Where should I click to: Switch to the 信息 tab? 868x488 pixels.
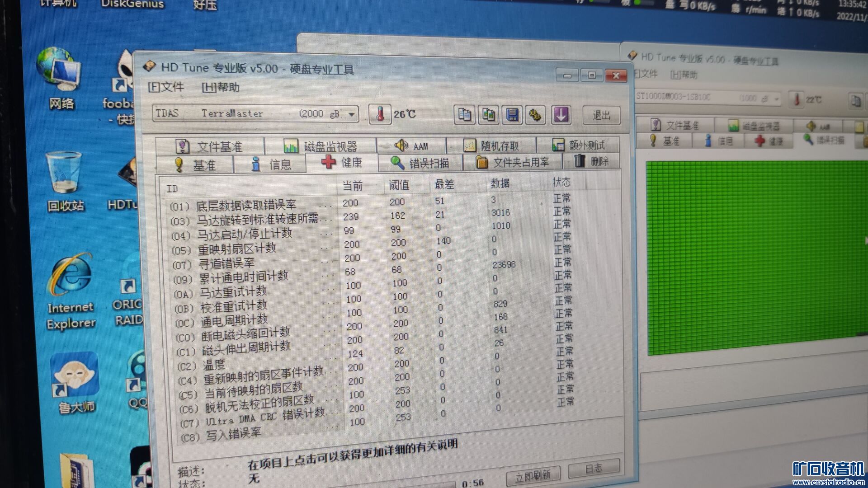click(271, 164)
